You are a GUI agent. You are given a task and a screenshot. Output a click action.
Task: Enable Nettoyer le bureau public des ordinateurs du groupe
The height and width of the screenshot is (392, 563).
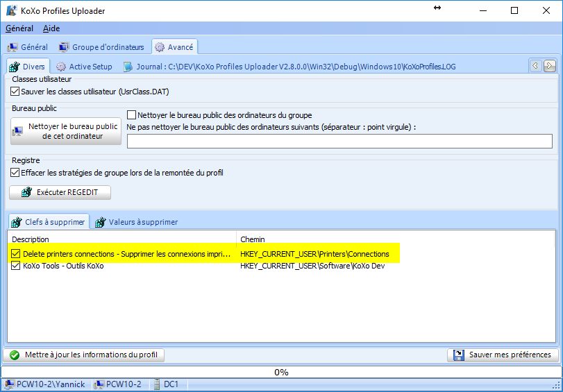point(131,115)
